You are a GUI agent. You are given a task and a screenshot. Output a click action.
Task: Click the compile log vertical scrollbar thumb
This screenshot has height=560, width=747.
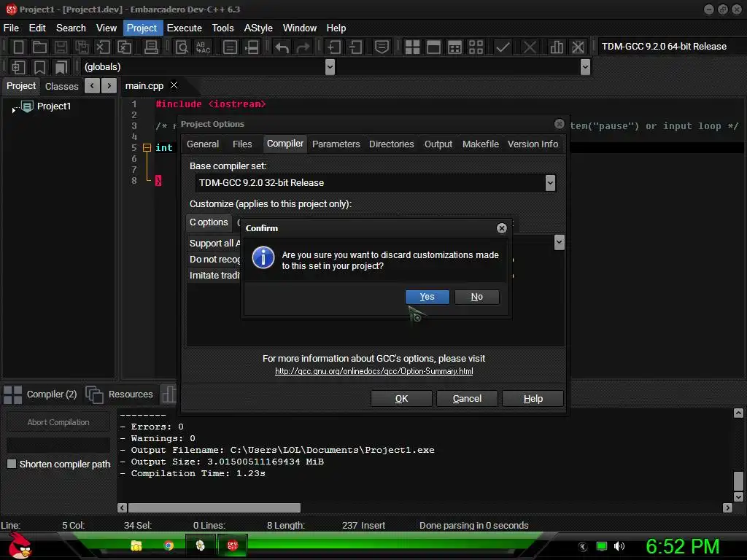coord(738,481)
